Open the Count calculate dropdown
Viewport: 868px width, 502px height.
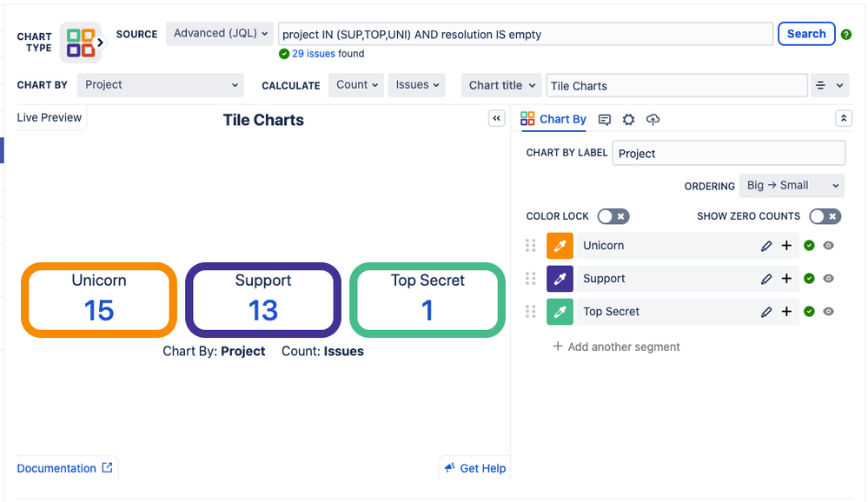(356, 85)
